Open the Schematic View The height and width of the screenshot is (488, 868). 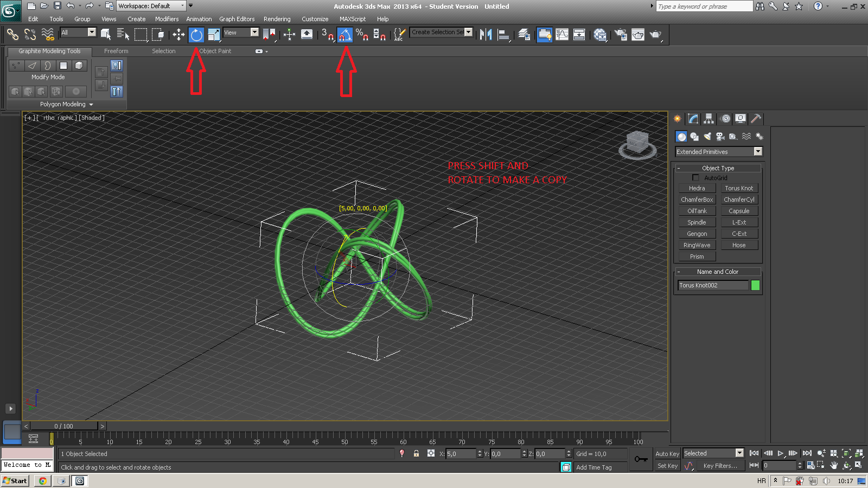tap(579, 35)
